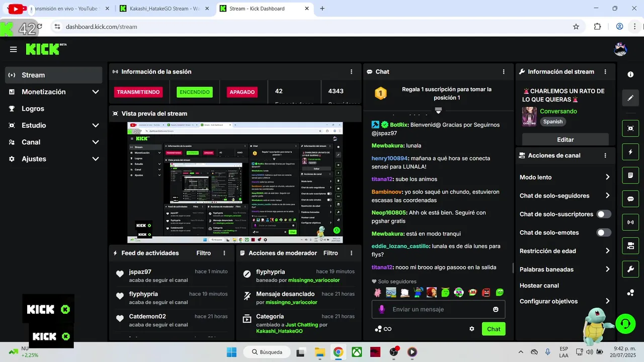
Task: Toggle the session info broadcast widget icon
Action: coord(630,222)
